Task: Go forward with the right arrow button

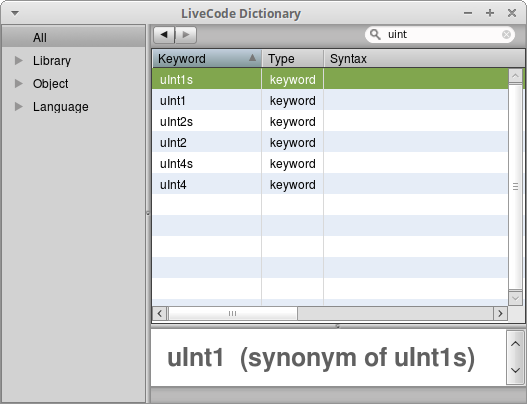Action: coord(186,35)
